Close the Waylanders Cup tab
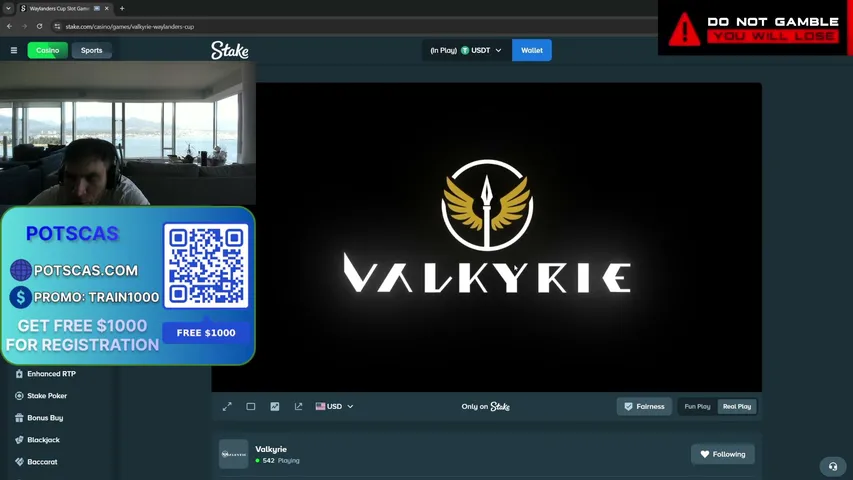853x480 pixels. 107,8
